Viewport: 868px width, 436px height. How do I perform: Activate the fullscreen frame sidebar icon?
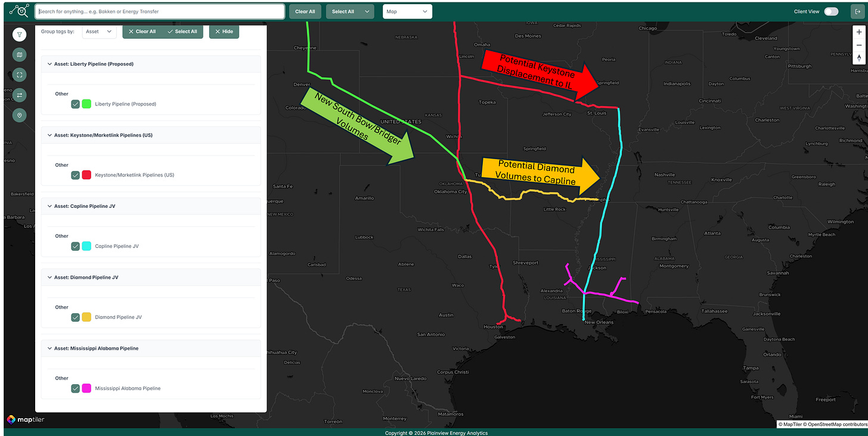20,74
